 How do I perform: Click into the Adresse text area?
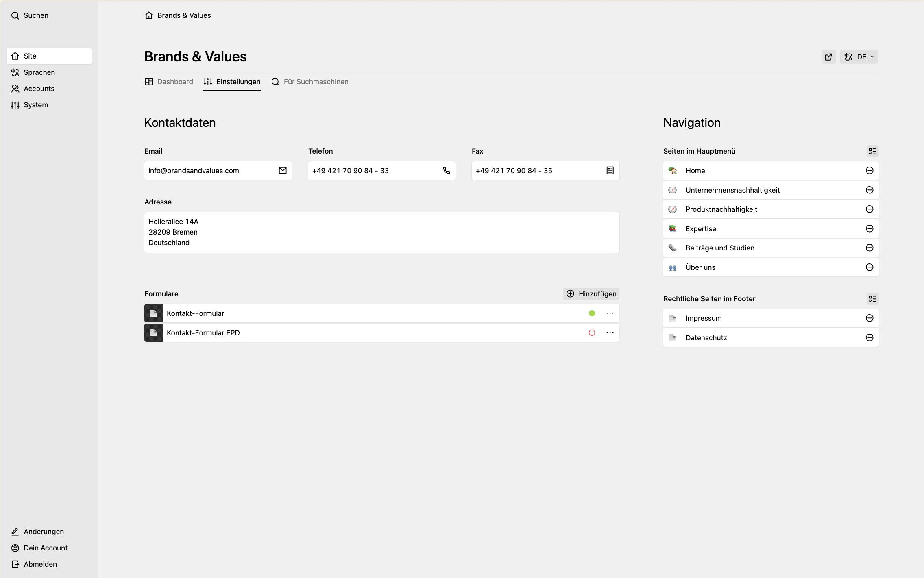381,233
